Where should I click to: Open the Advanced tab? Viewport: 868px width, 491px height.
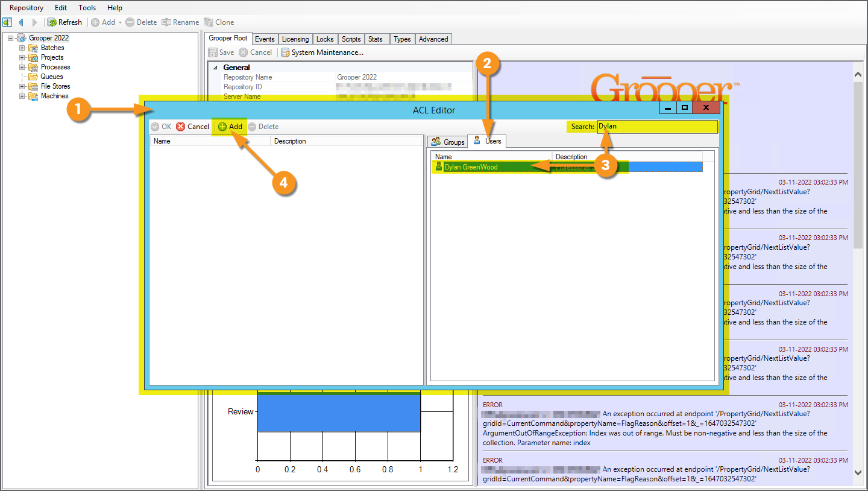pos(433,39)
